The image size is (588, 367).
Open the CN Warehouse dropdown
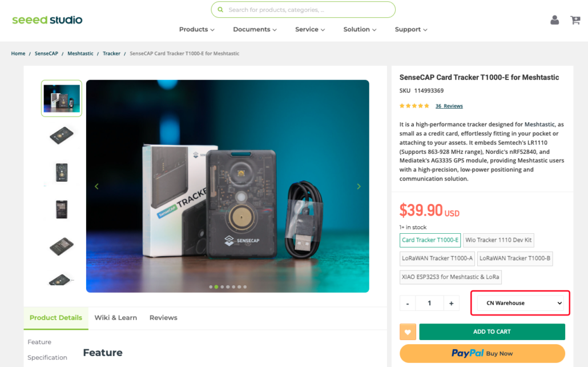(x=520, y=303)
